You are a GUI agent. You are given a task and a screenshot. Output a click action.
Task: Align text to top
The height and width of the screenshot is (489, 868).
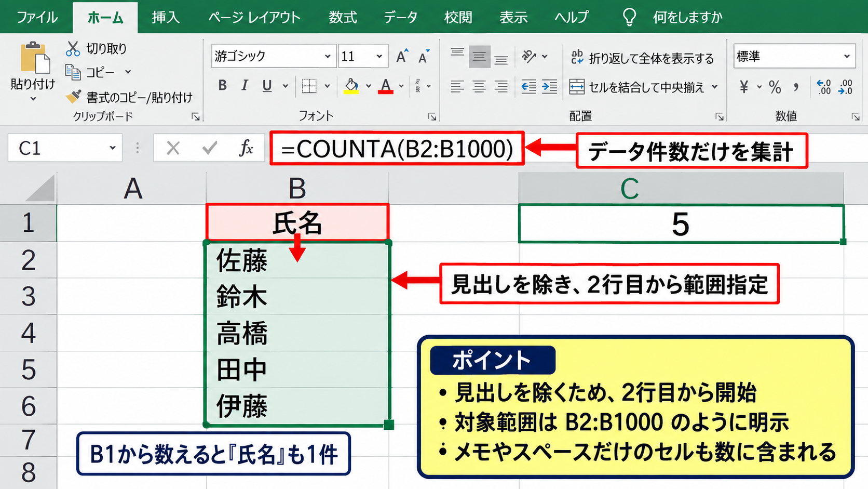point(457,52)
